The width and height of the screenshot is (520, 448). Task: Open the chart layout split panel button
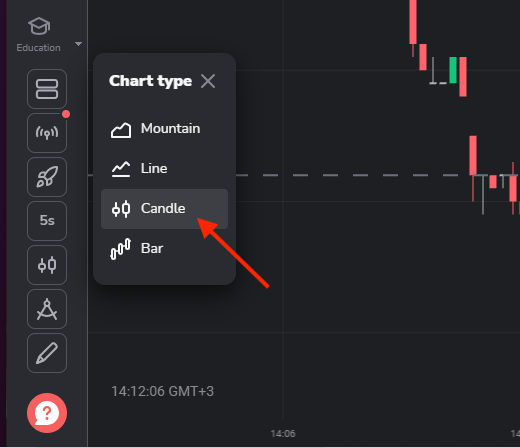pos(47,89)
